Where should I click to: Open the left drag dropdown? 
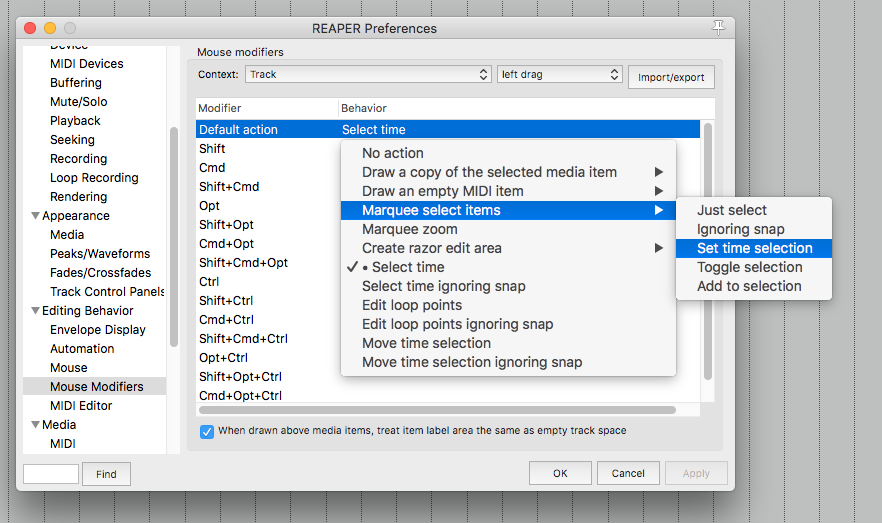tap(560, 74)
